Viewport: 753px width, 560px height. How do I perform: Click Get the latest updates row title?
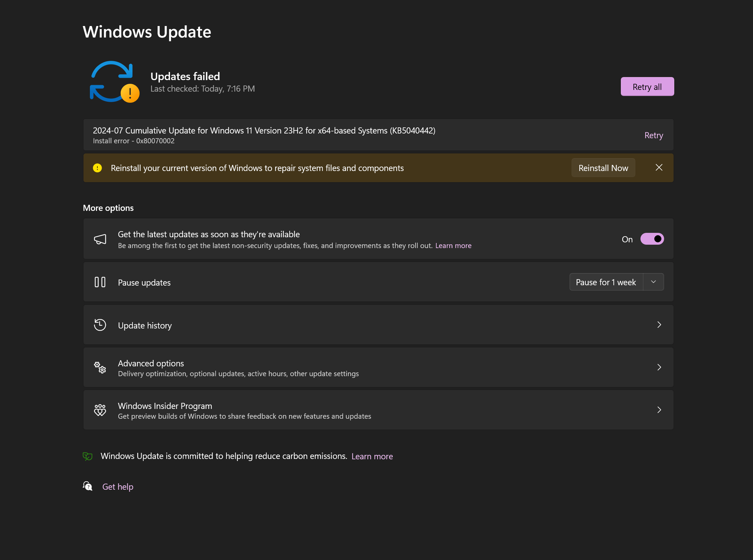(209, 234)
